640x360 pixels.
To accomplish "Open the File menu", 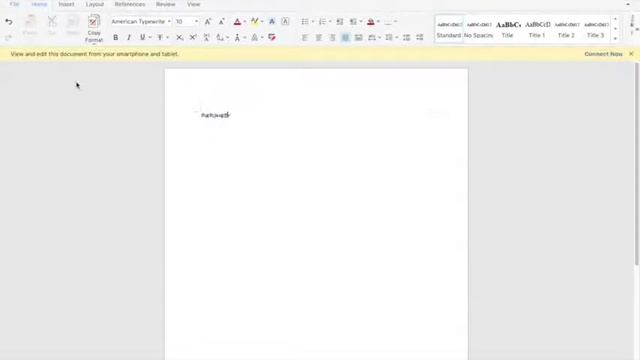I will tap(15, 4).
